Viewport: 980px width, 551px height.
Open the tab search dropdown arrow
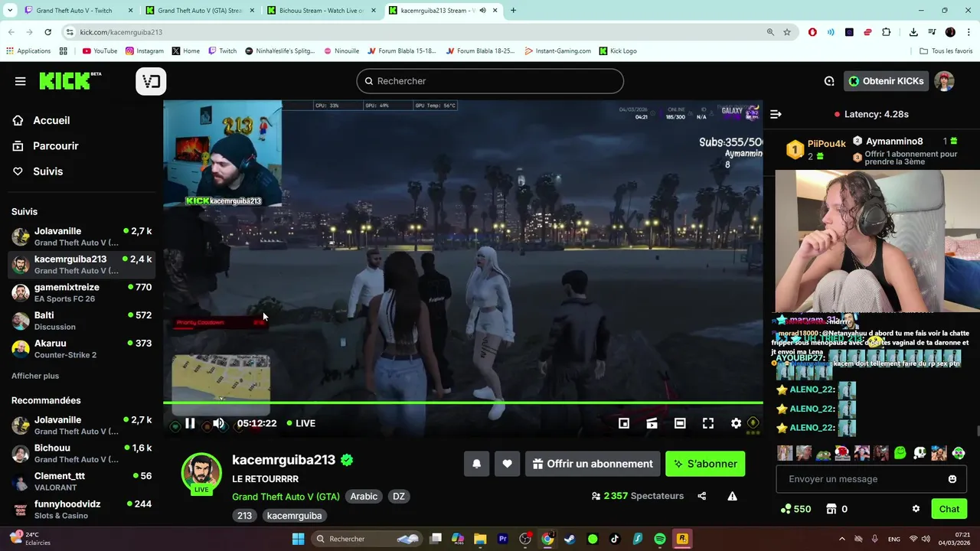10,11
